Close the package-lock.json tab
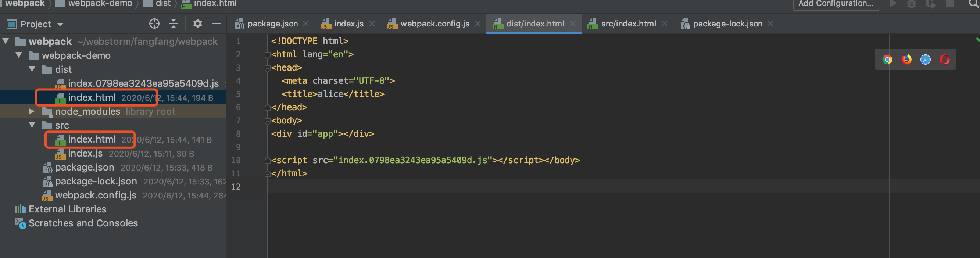 pyautogui.click(x=770, y=24)
